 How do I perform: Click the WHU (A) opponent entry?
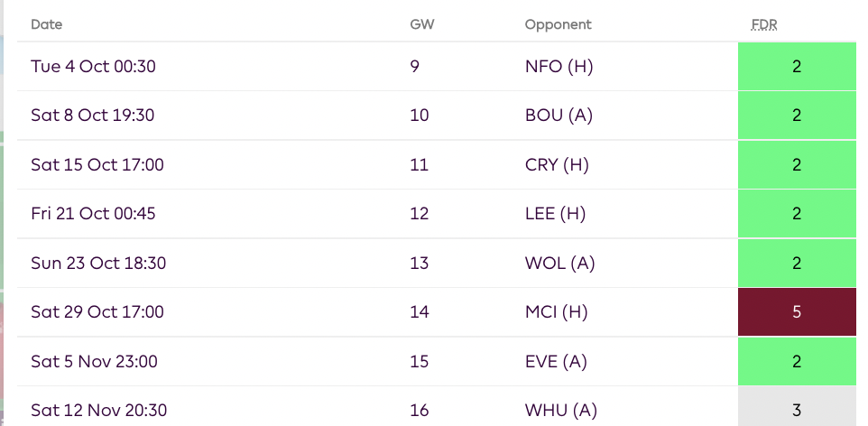(560, 411)
